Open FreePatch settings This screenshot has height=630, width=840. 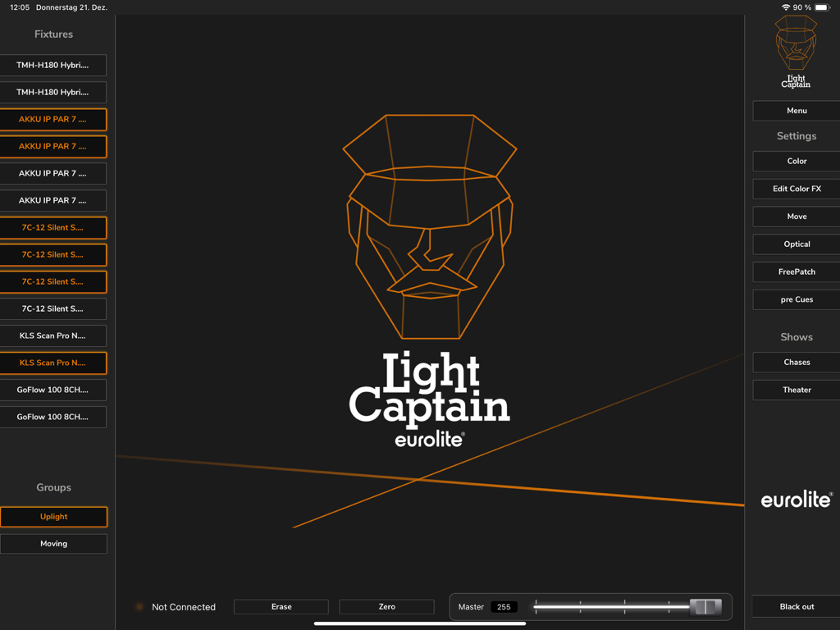[x=796, y=271]
